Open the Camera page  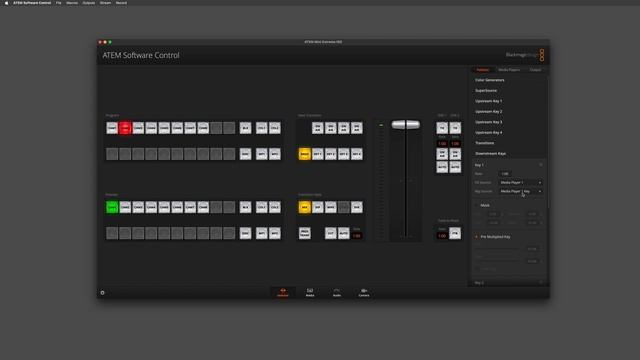point(364,293)
